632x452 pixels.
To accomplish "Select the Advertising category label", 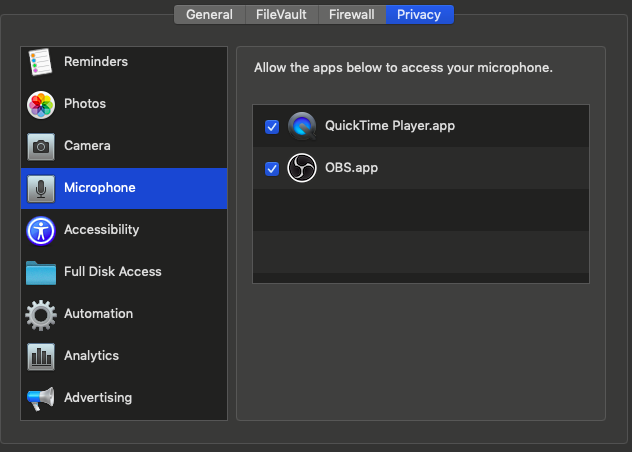I will [x=98, y=398].
